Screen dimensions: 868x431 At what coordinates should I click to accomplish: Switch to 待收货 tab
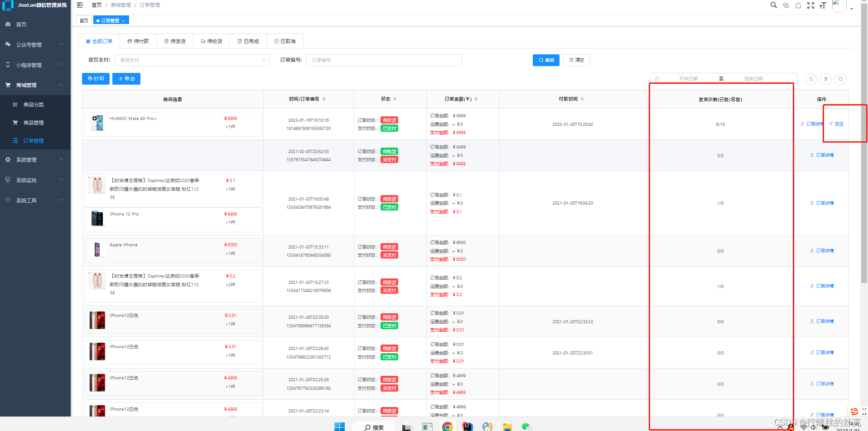[x=212, y=41]
